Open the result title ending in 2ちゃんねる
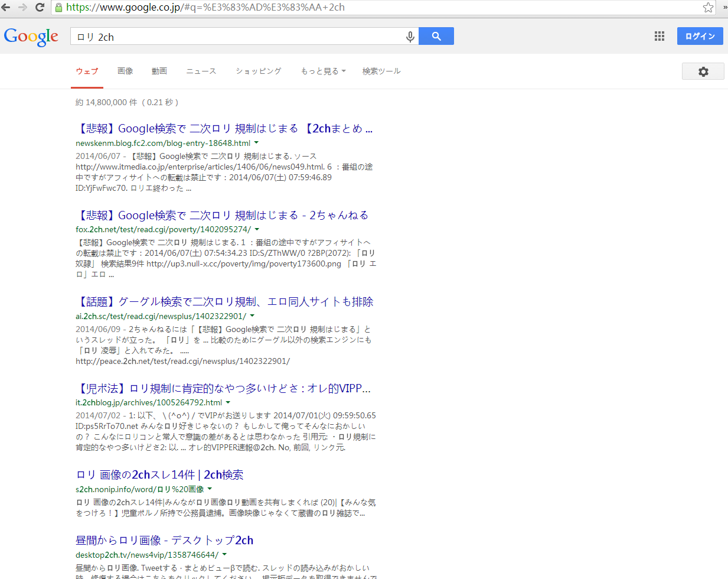728x579 pixels. 223,215
